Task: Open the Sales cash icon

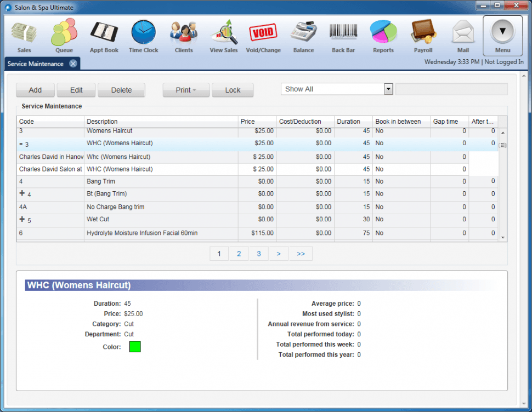Action: (x=24, y=33)
